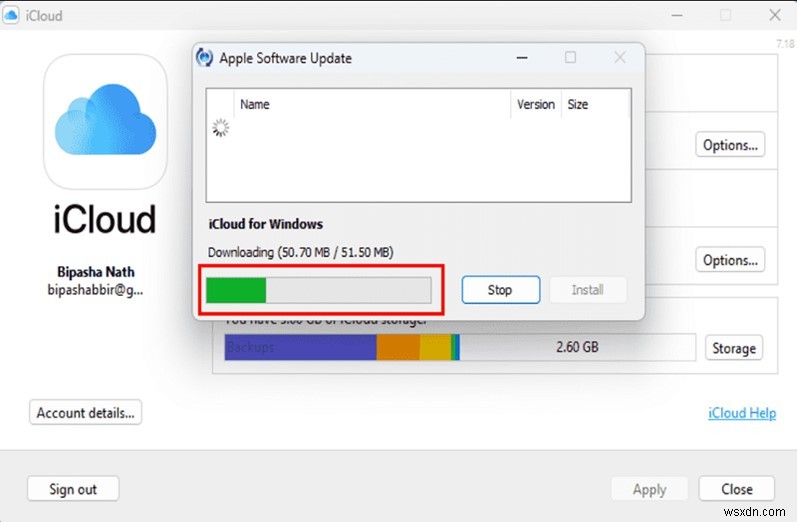Click the iCloud window title bar icon
Screen dimensions: 797x522
pos(11,15)
